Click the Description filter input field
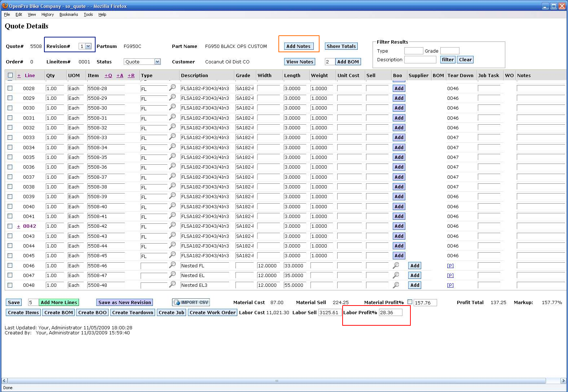The height and width of the screenshot is (392, 568). pos(420,60)
